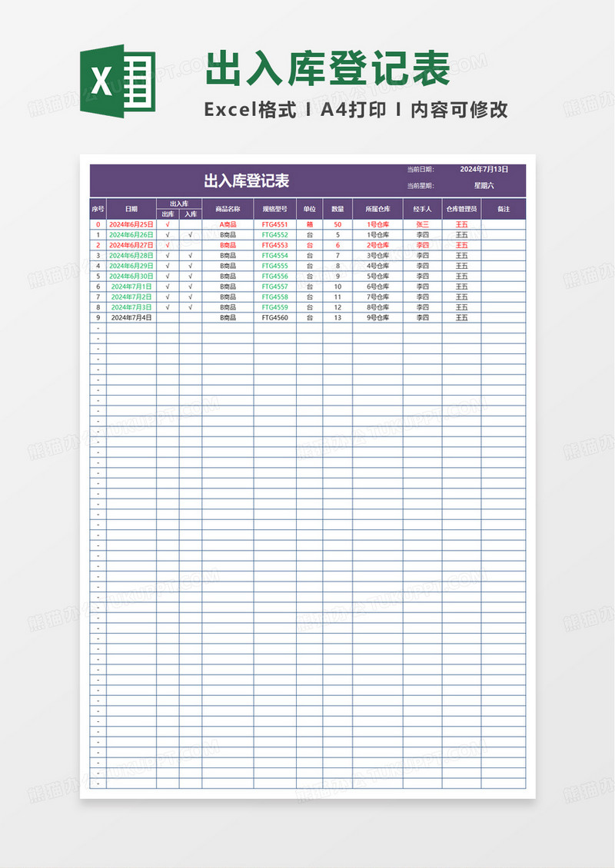Select the 9号仓库 warehouse cell

tap(378, 318)
